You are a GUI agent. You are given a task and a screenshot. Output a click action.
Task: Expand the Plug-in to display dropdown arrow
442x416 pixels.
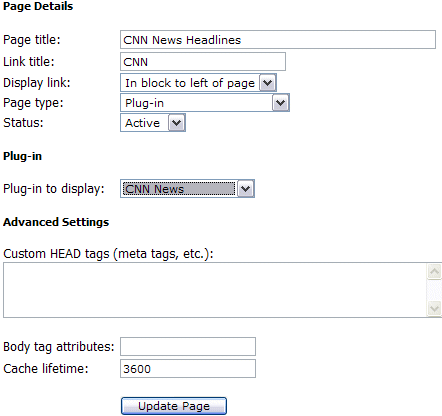click(246, 189)
